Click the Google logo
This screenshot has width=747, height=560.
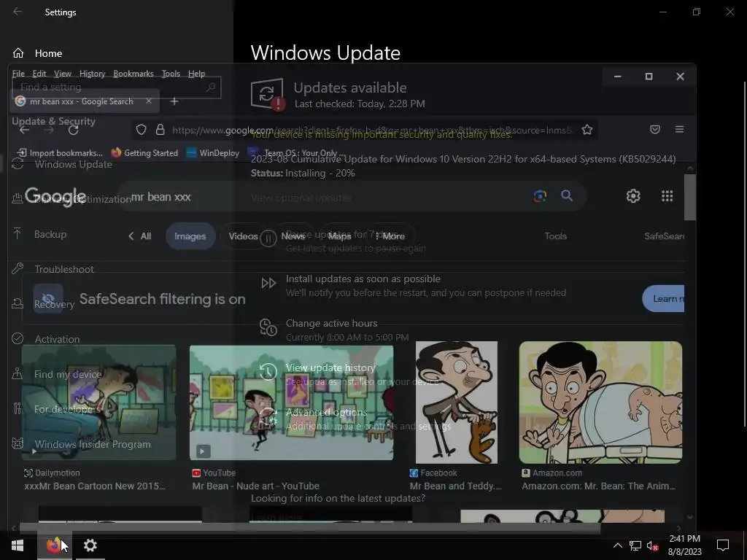click(55, 197)
